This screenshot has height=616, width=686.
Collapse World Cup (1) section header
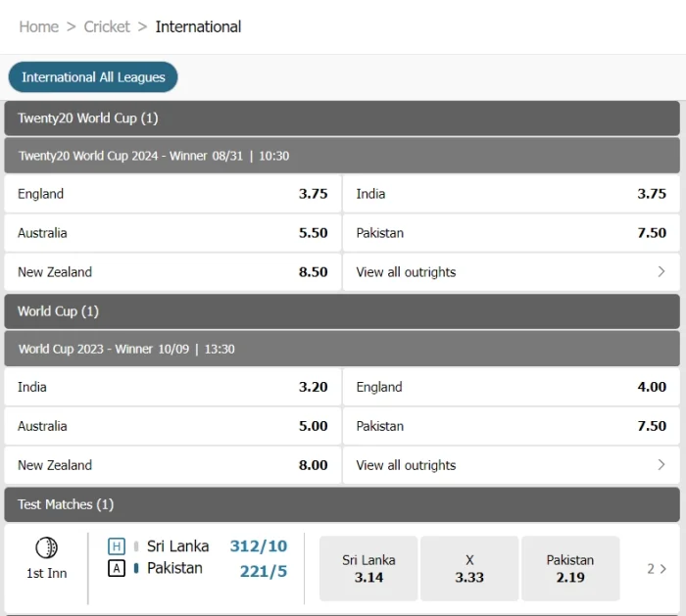coord(342,311)
